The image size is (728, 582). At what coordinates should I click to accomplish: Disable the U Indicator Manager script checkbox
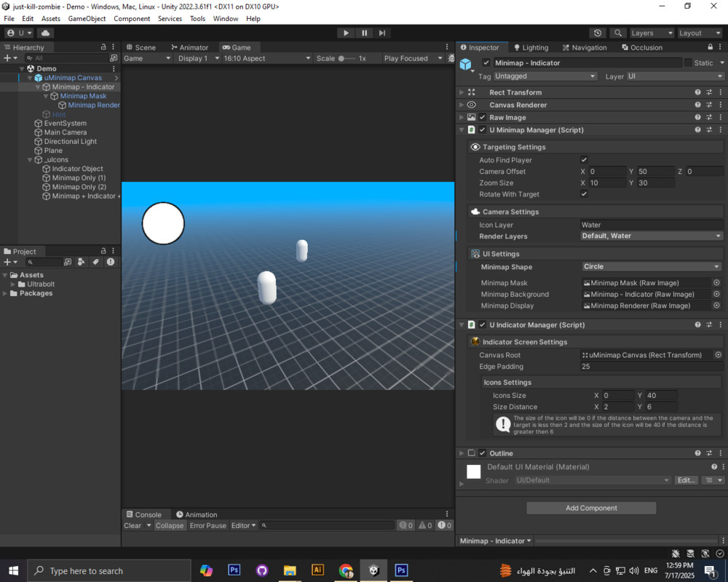point(483,325)
